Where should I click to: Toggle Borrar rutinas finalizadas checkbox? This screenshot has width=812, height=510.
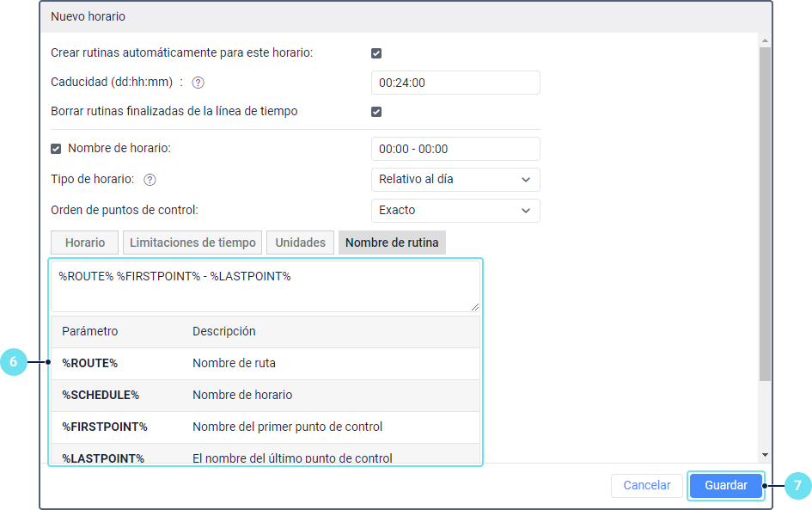[376, 112]
